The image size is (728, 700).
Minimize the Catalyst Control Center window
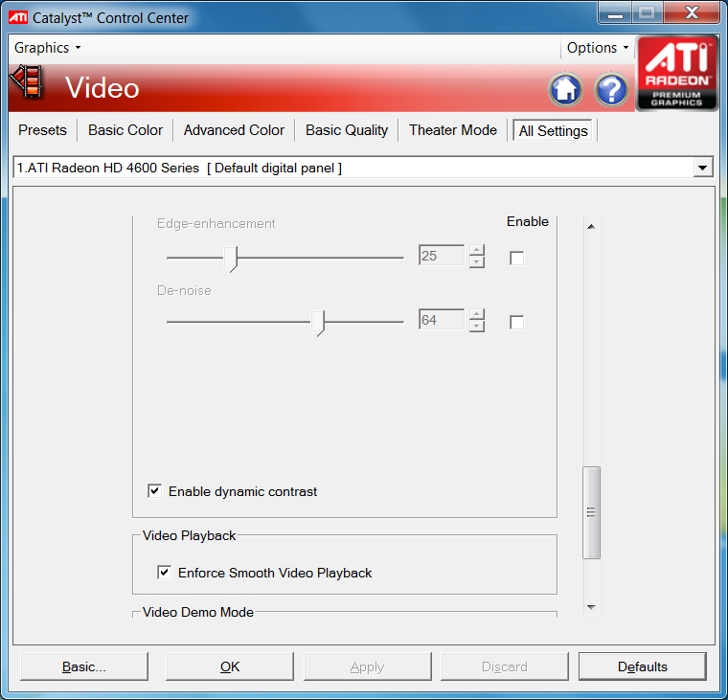tap(615, 12)
